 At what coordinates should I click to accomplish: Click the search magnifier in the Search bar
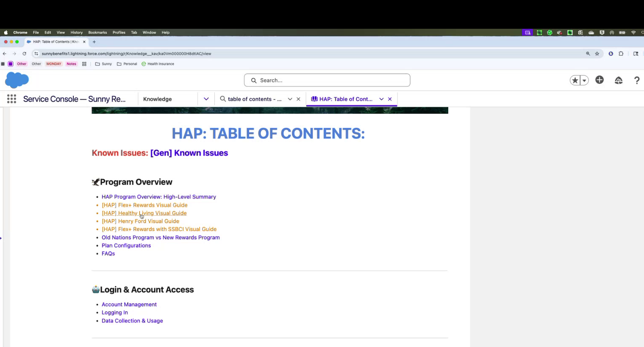click(254, 80)
